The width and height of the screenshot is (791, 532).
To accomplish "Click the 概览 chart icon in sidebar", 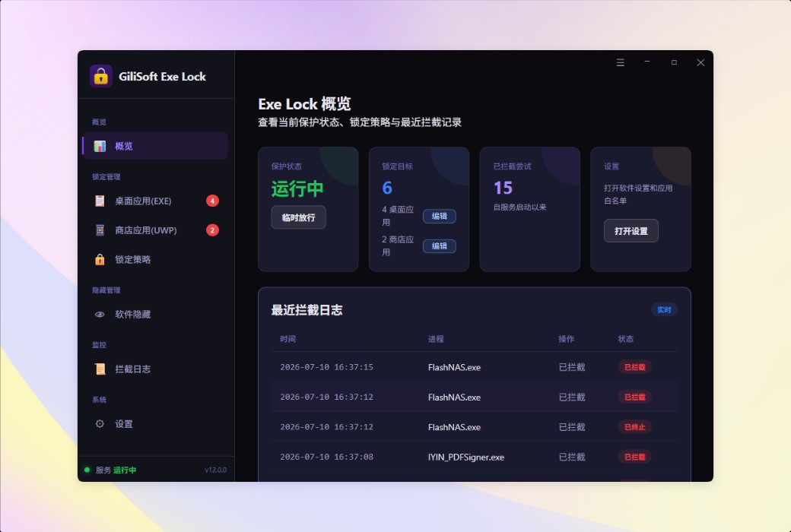I will point(100,146).
